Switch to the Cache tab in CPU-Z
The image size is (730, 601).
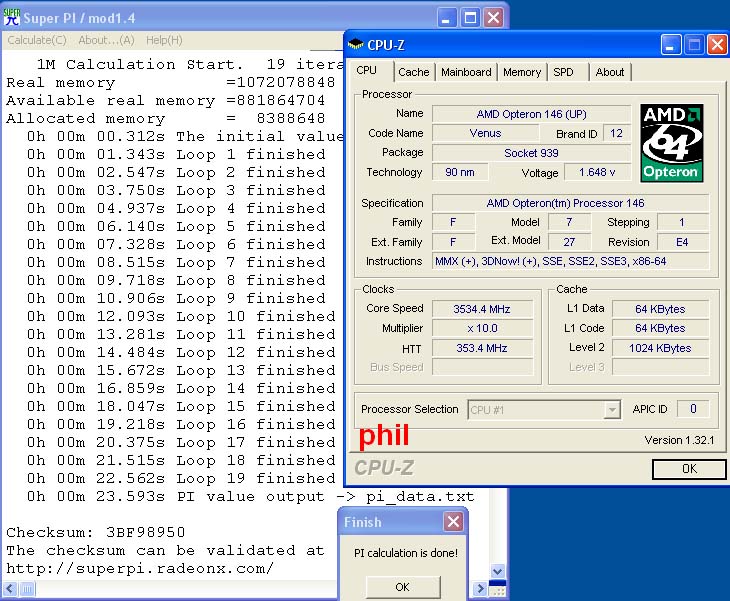coord(413,72)
